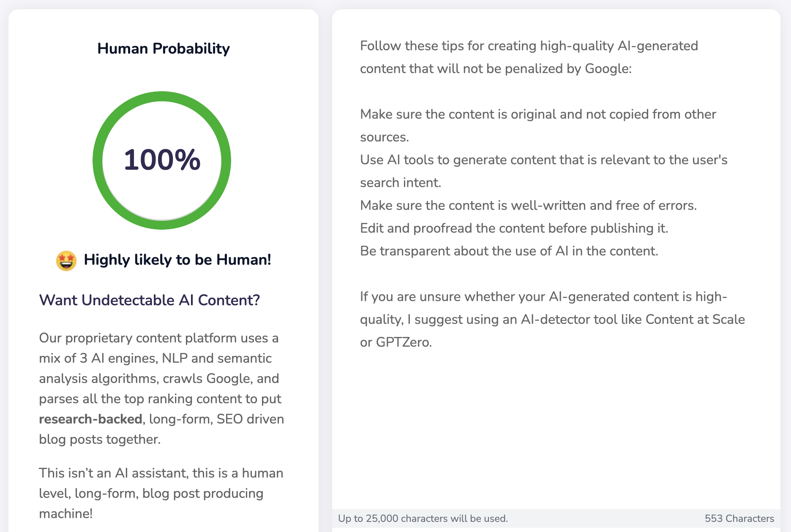Click the "553 Characters" counter

(739, 518)
